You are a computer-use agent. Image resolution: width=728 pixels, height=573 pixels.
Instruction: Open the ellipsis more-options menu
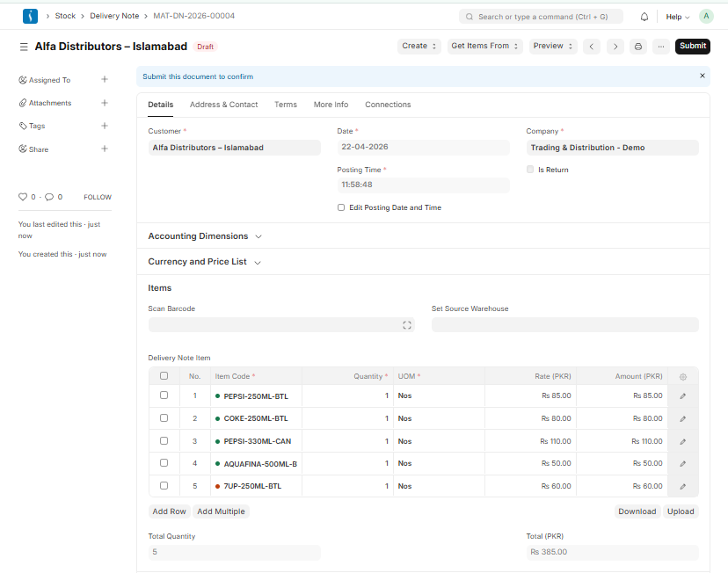(660, 46)
